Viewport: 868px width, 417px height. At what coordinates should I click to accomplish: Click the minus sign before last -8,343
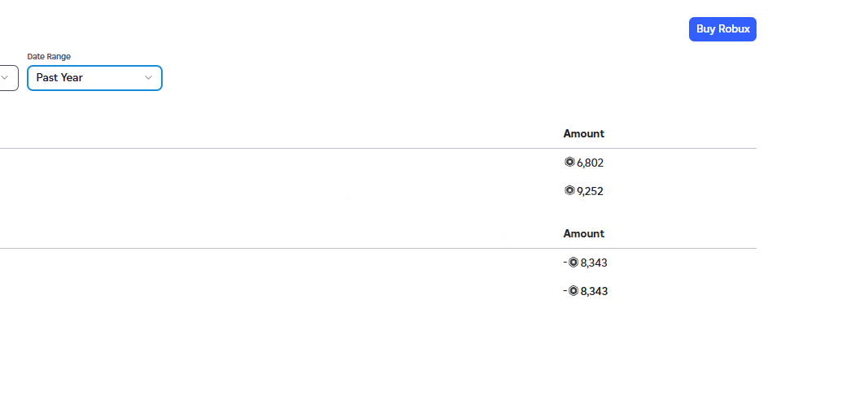(x=565, y=290)
